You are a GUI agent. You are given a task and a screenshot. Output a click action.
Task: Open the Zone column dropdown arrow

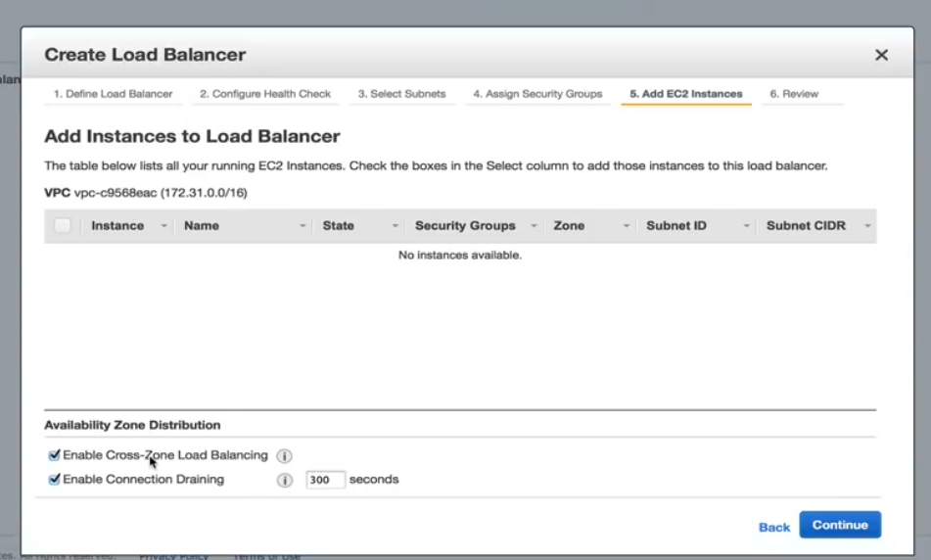tap(626, 226)
